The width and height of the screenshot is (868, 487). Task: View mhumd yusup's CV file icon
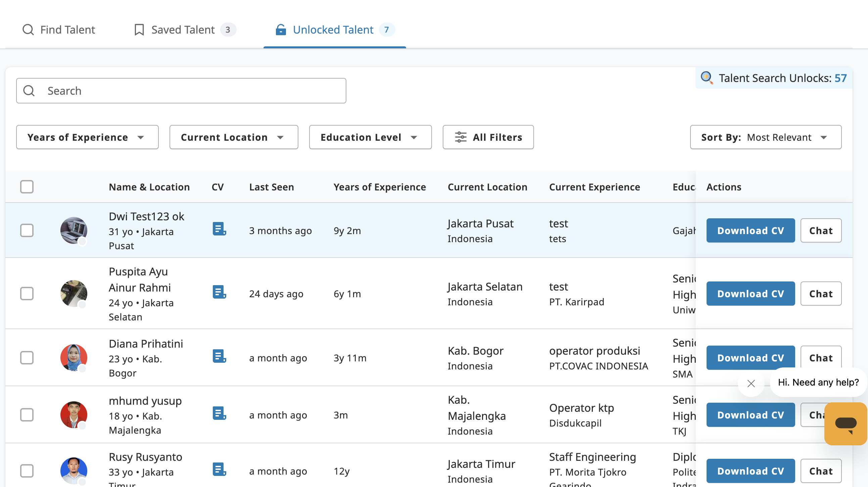219,413
